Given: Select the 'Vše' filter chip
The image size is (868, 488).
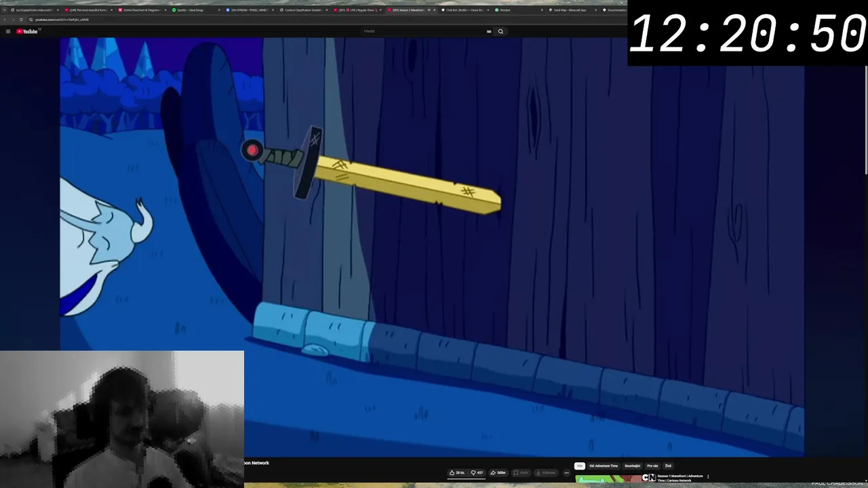Looking at the screenshot, I should point(580,466).
